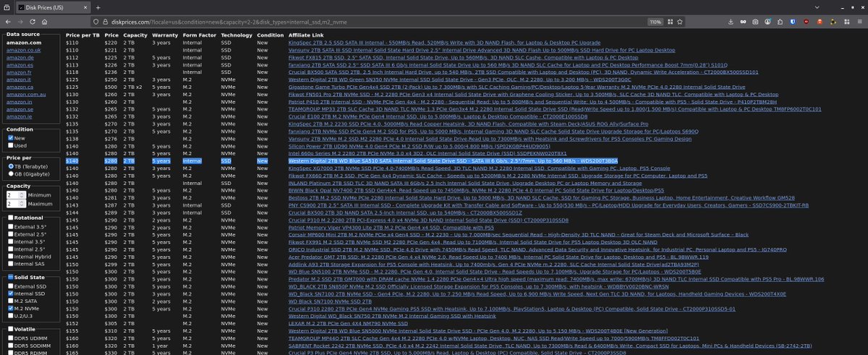Switch data source to amazon.ca

(x=19, y=87)
